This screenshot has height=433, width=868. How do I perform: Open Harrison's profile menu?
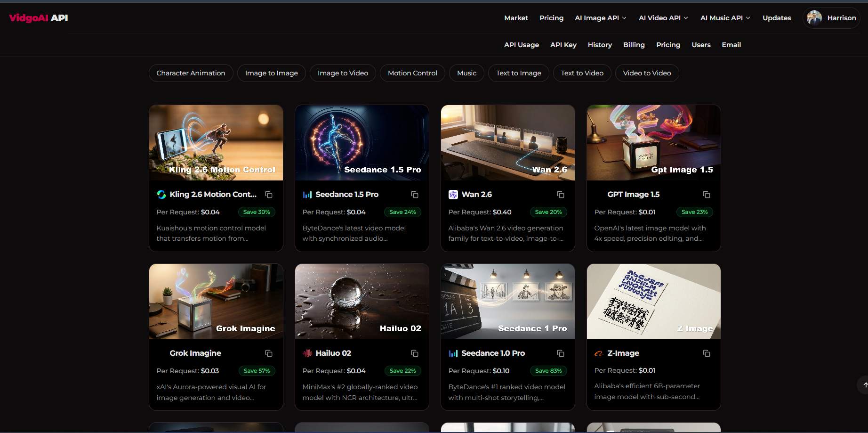pyautogui.click(x=831, y=18)
